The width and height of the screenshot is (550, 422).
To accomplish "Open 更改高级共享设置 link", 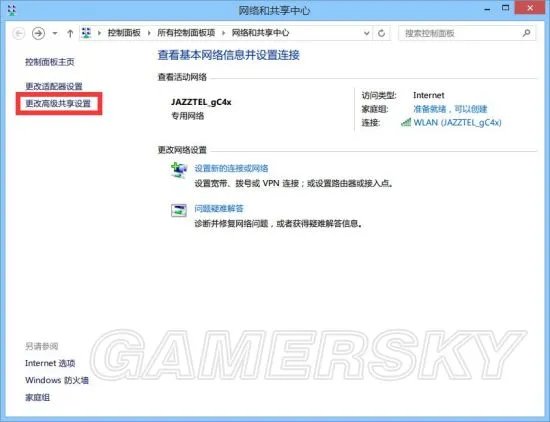I will pos(58,103).
